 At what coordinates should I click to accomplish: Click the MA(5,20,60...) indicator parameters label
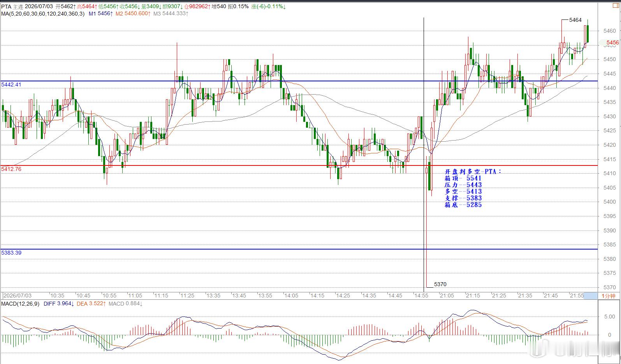[42, 14]
